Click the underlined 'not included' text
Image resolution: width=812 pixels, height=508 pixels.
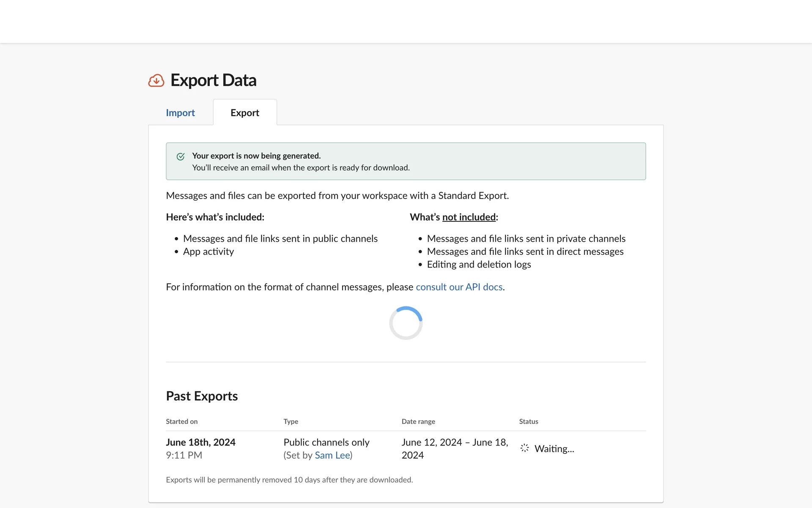pos(469,217)
